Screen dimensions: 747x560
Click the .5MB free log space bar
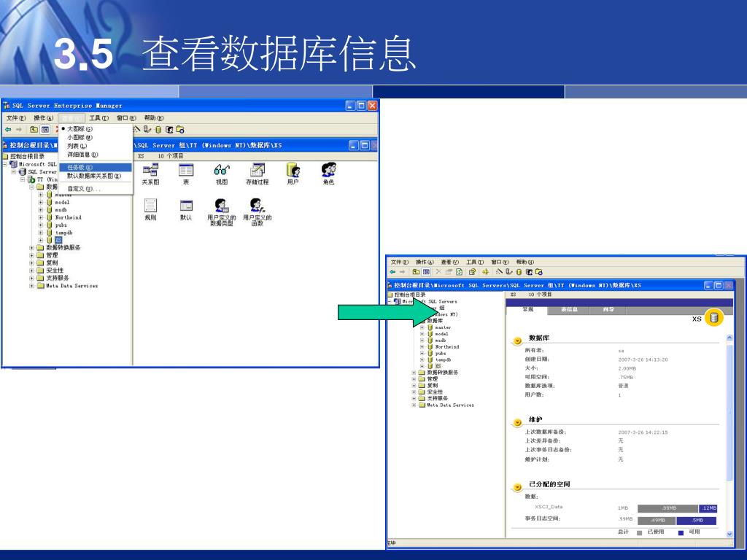[x=697, y=521]
